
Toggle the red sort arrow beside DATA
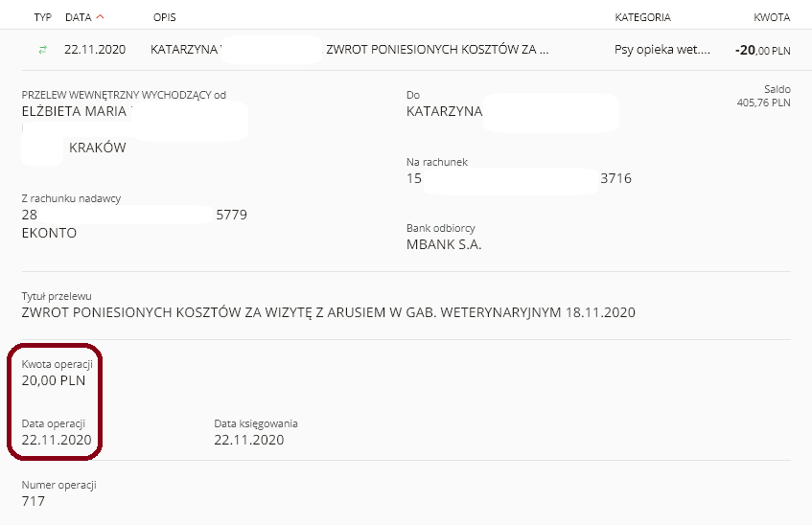101,16
